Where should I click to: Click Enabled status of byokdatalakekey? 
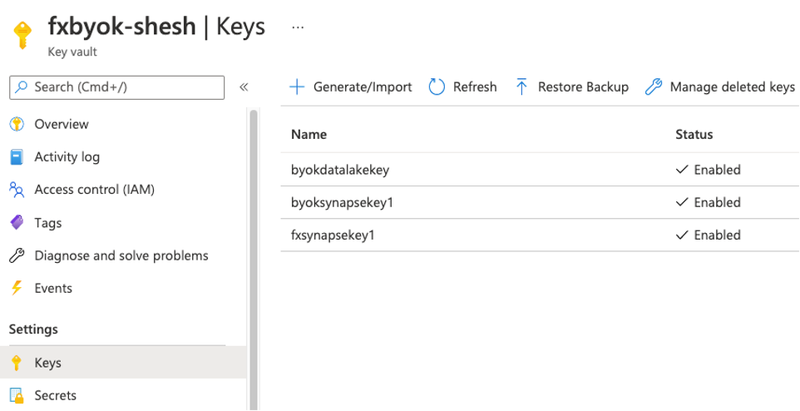click(708, 170)
